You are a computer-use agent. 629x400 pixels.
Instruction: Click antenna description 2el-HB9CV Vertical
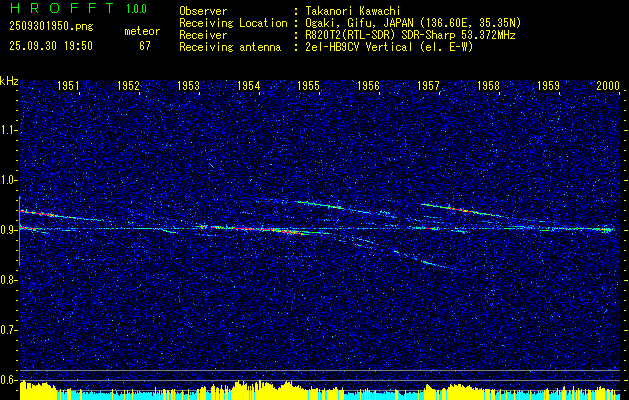358,47
